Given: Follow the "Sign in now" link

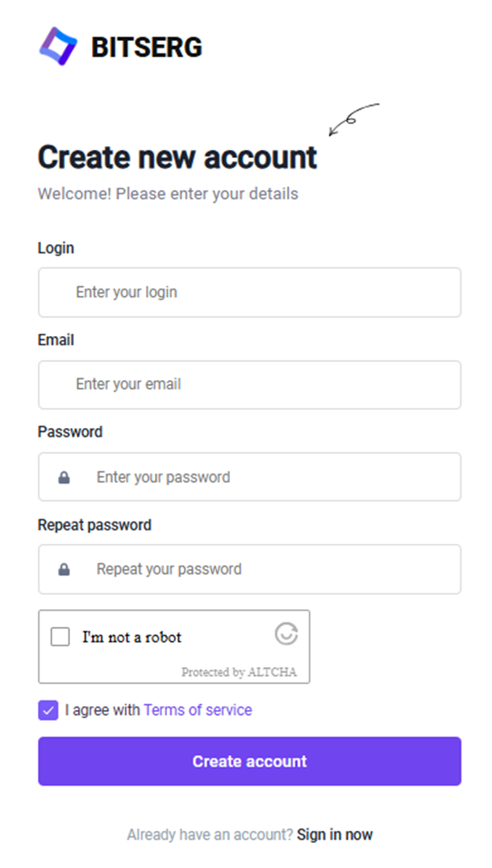Looking at the screenshot, I should [335, 834].
